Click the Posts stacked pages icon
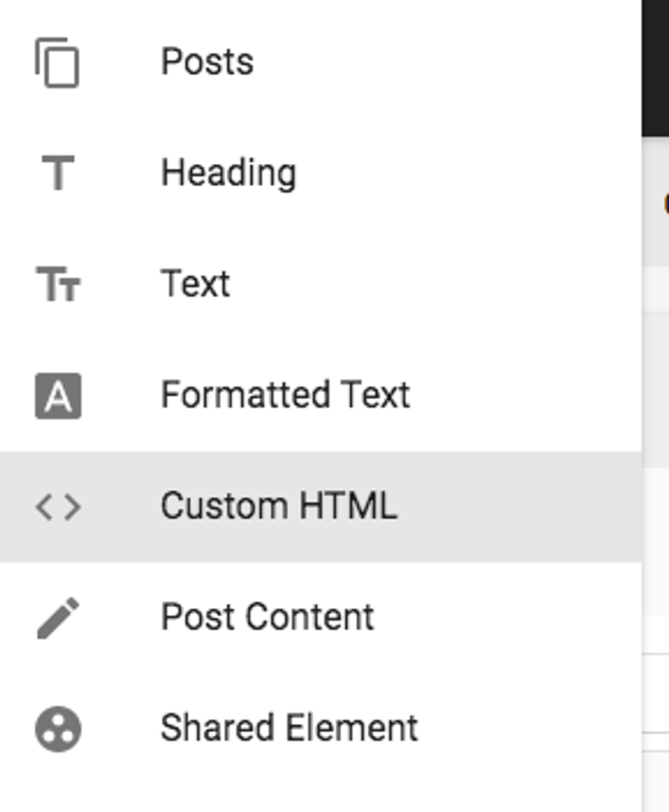 (57, 63)
